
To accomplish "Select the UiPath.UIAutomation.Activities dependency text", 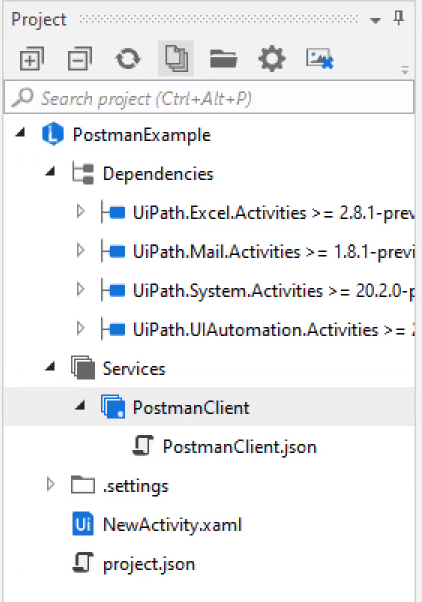I will pyautogui.click(x=273, y=330).
